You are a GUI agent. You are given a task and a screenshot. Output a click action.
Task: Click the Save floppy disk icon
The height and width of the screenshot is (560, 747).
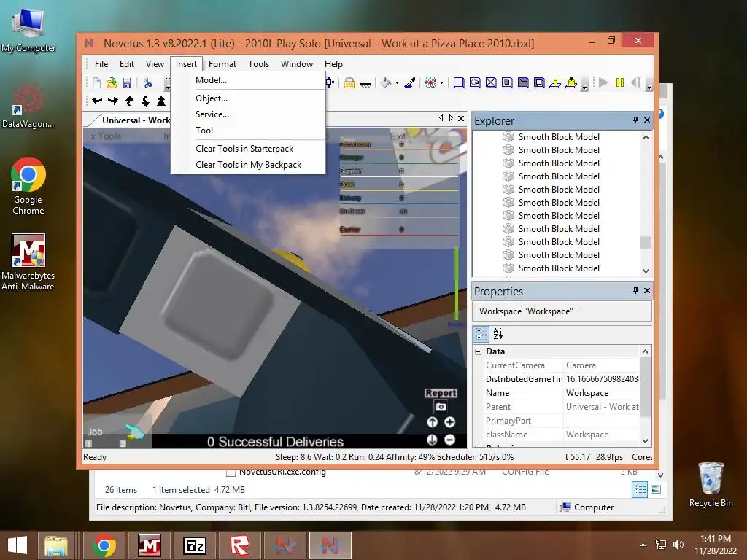pyautogui.click(x=127, y=83)
